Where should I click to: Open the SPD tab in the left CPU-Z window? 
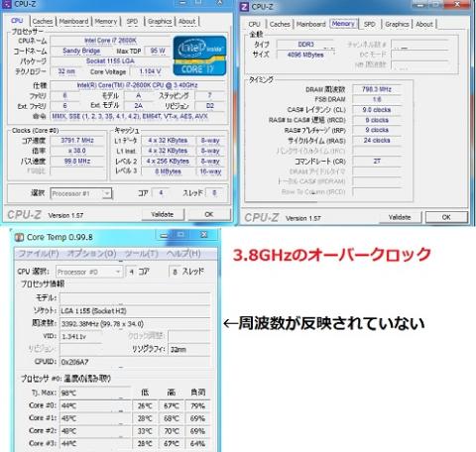[x=132, y=22]
